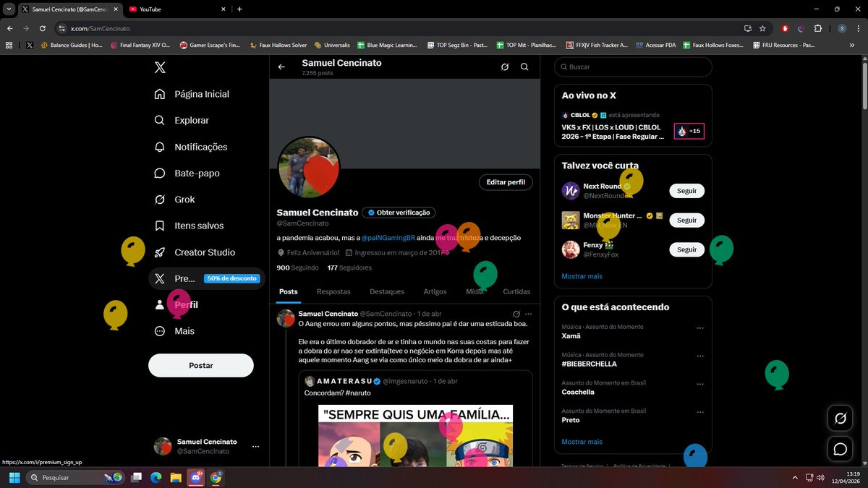Open browser extensions puzzle icon
The height and width of the screenshot is (488, 868).
tap(818, 28)
